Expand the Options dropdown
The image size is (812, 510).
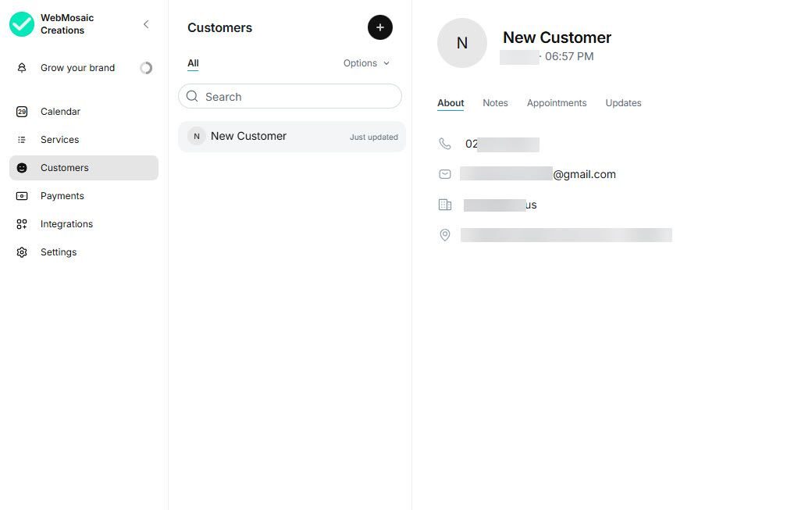366,63
